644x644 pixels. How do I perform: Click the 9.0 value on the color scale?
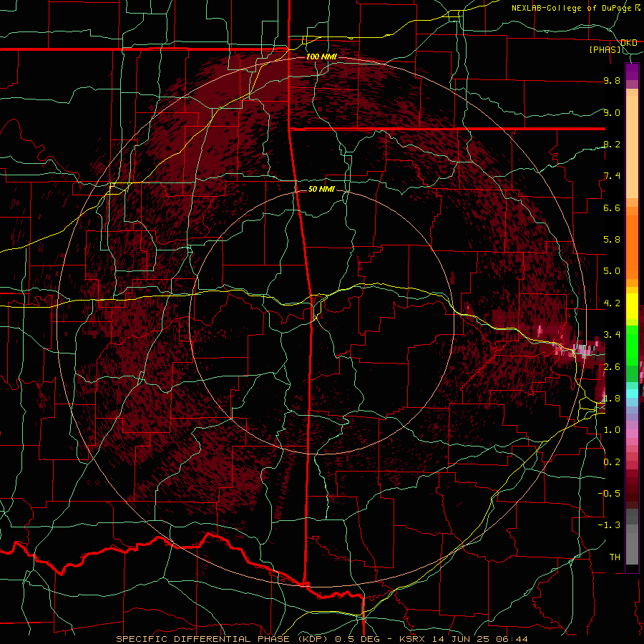[612, 112]
